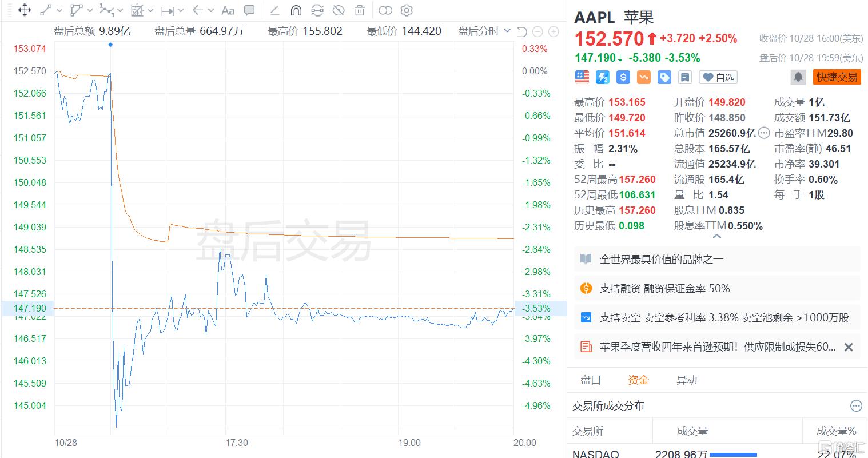Pick the line style pencil tool
Viewport: 868px width, 458px height.
274,10
